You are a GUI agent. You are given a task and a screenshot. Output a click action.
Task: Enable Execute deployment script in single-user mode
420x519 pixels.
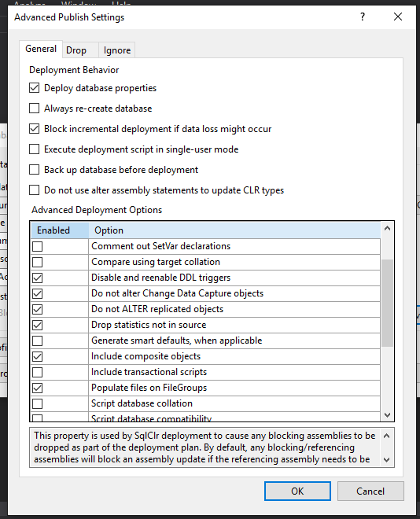pos(35,149)
